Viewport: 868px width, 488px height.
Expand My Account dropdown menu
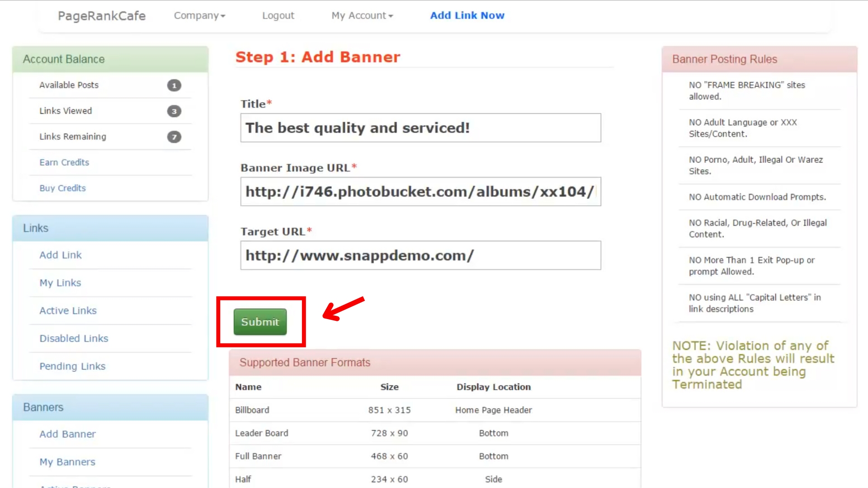(362, 15)
